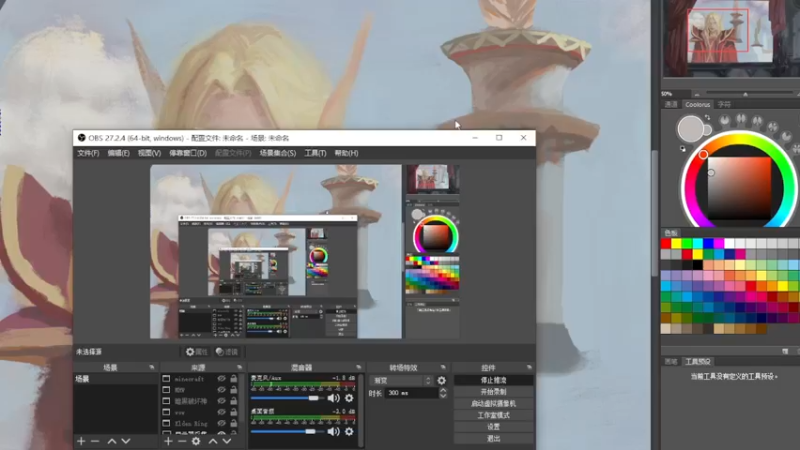The image size is (800, 450).
Task: Click the large foreground color circle in Coolorus
Action: (690, 129)
